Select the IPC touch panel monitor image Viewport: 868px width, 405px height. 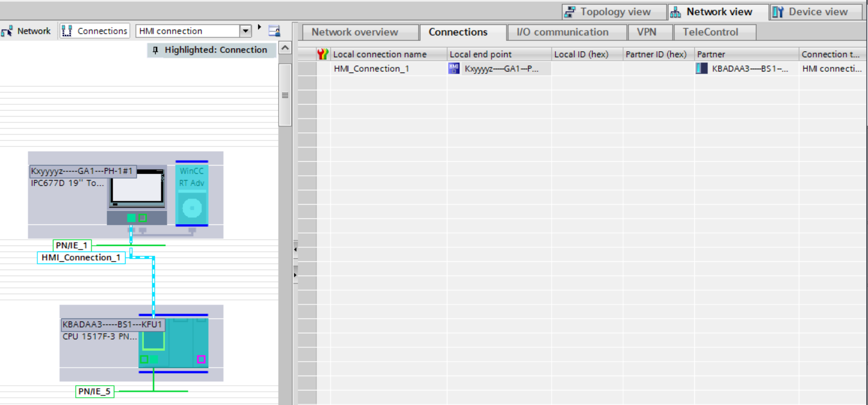(x=136, y=187)
